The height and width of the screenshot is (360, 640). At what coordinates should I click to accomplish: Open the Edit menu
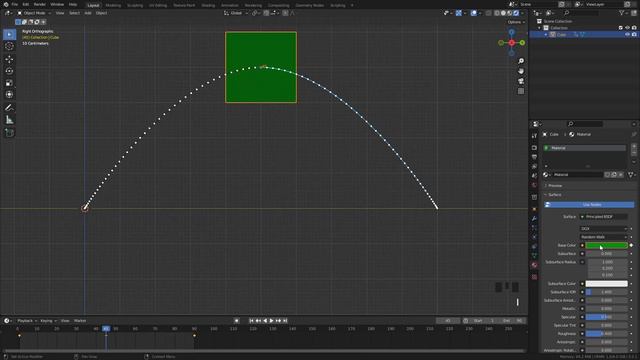click(26, 4)
